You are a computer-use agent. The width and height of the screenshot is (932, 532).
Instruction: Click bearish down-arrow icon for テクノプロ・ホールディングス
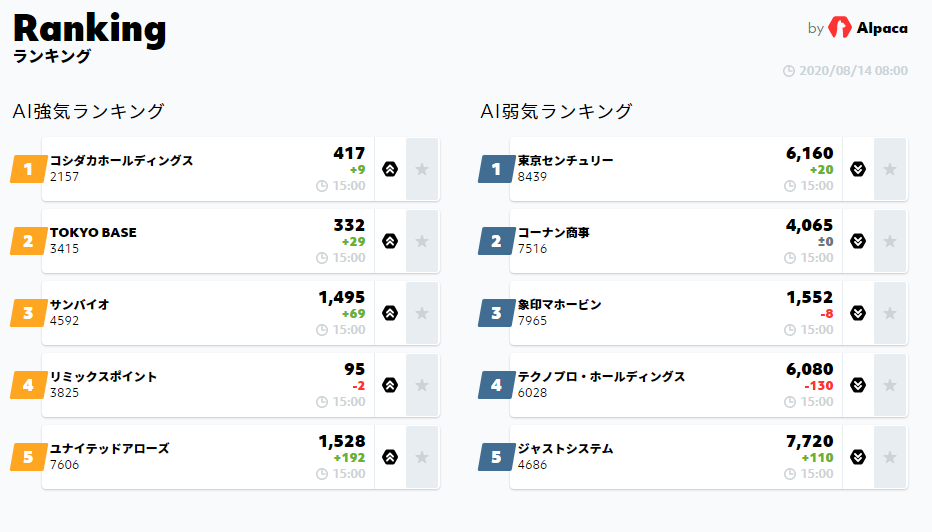coord(858,385)
